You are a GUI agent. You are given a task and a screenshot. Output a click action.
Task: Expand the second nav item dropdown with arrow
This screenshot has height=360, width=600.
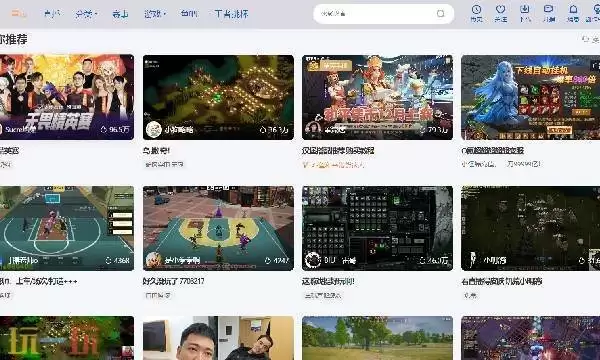86,14
